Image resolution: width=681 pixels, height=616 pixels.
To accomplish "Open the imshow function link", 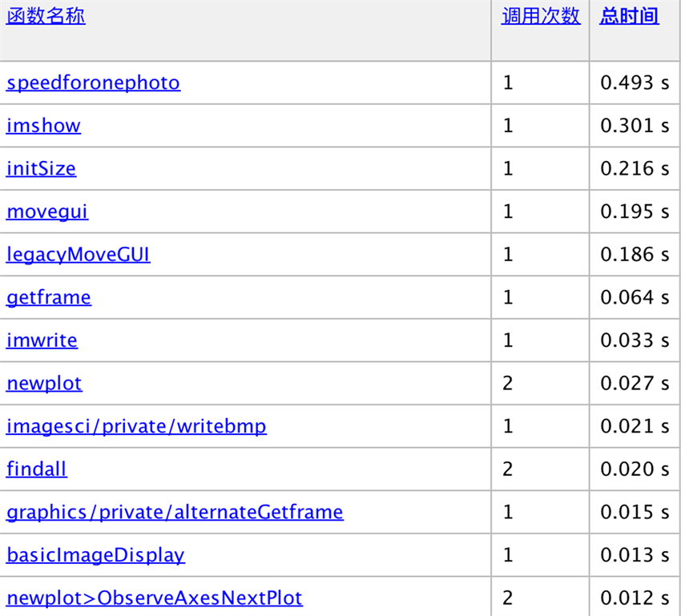I will click(x=43, y=126).
